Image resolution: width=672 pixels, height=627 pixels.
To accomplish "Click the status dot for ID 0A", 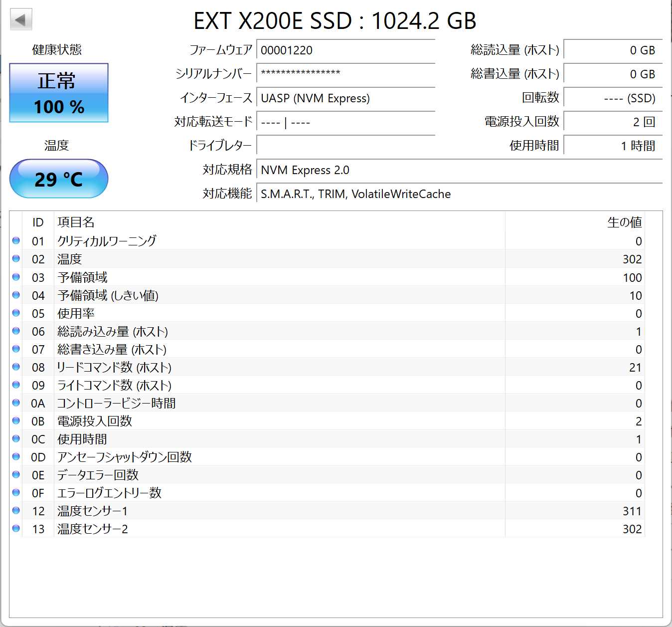I will point(16,403).
